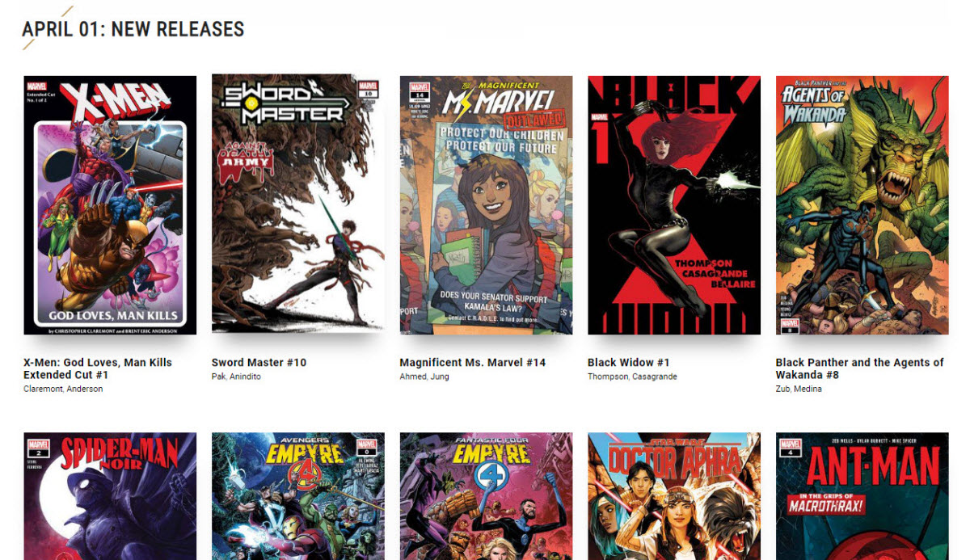
Task: Open the Sword Master #10 title link
Action: tap(259, 363)
